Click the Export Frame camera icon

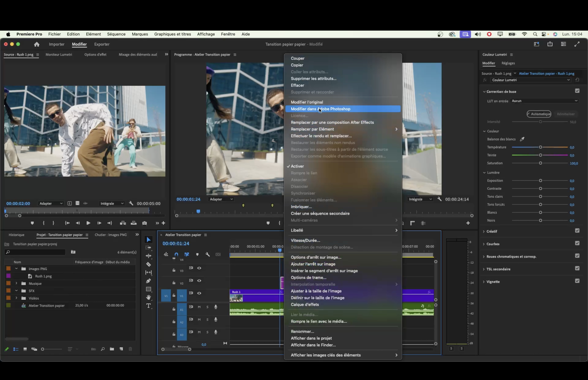(x=145, y=223)
